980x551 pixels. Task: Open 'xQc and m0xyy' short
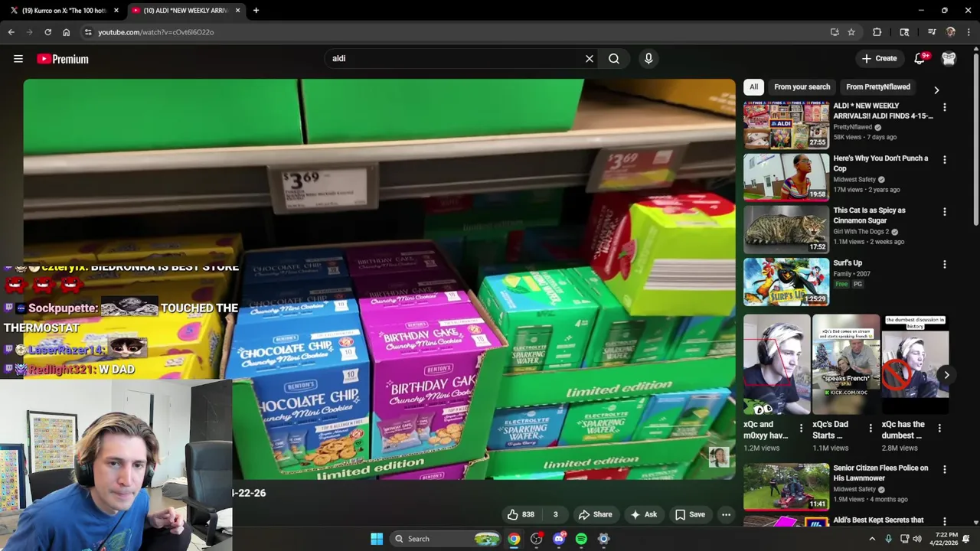point(776,364)
